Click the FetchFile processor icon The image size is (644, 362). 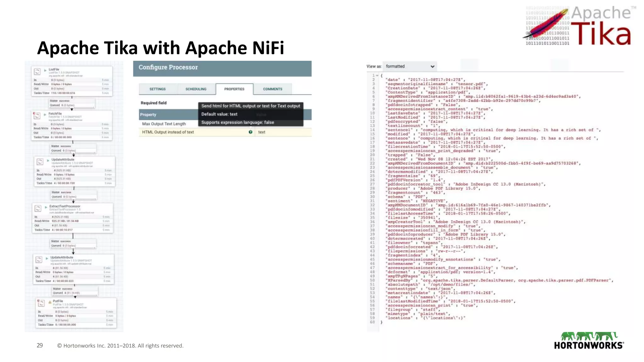37,116
